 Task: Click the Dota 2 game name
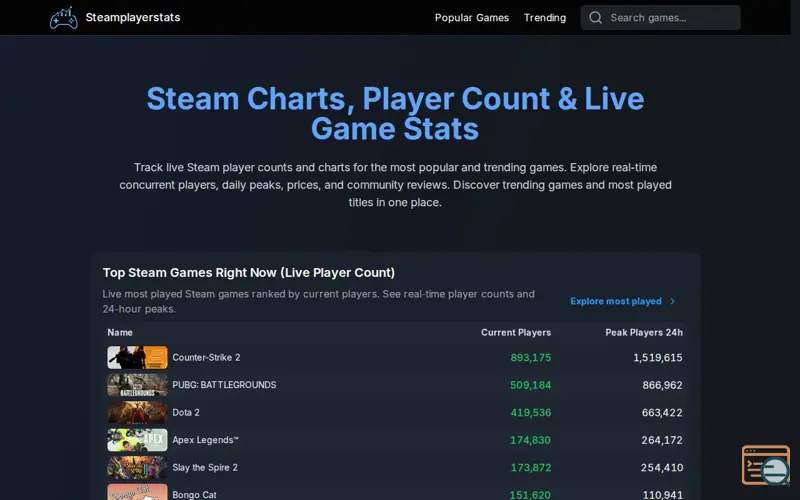[186, 413]
